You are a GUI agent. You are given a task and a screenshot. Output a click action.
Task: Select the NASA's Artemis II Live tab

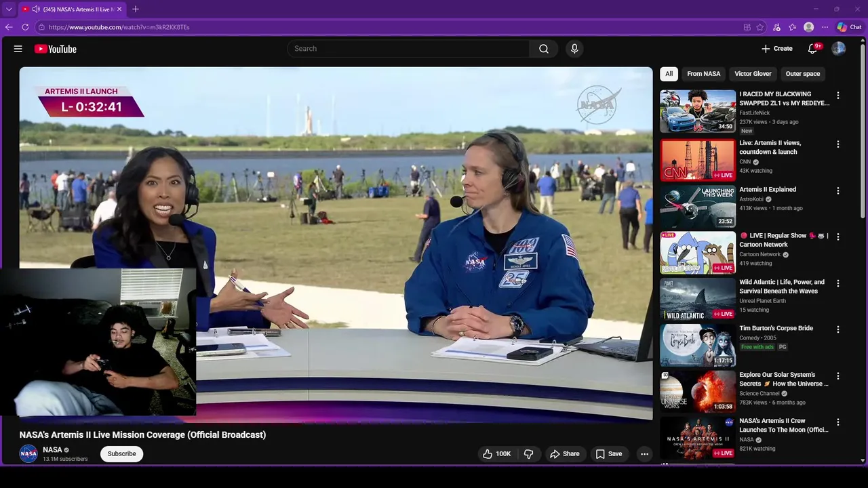[73, 9]
